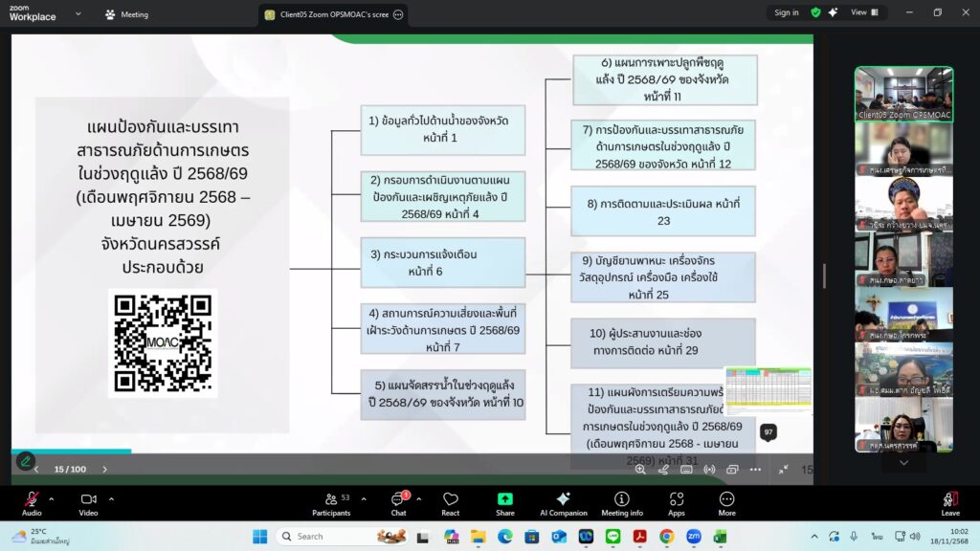The width and height of the screenshot is (980, 551).
Task: Select the Client05 Zoom OPSMOAC's screen tab
Action: pos(328,14)
